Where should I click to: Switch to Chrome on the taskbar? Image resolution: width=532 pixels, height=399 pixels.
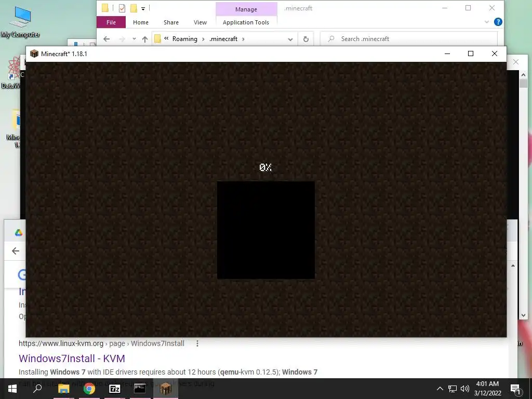click(x=89, y=389)
